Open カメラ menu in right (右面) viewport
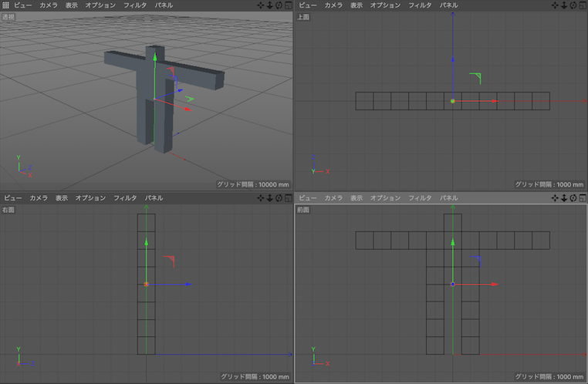 [39, 198]
